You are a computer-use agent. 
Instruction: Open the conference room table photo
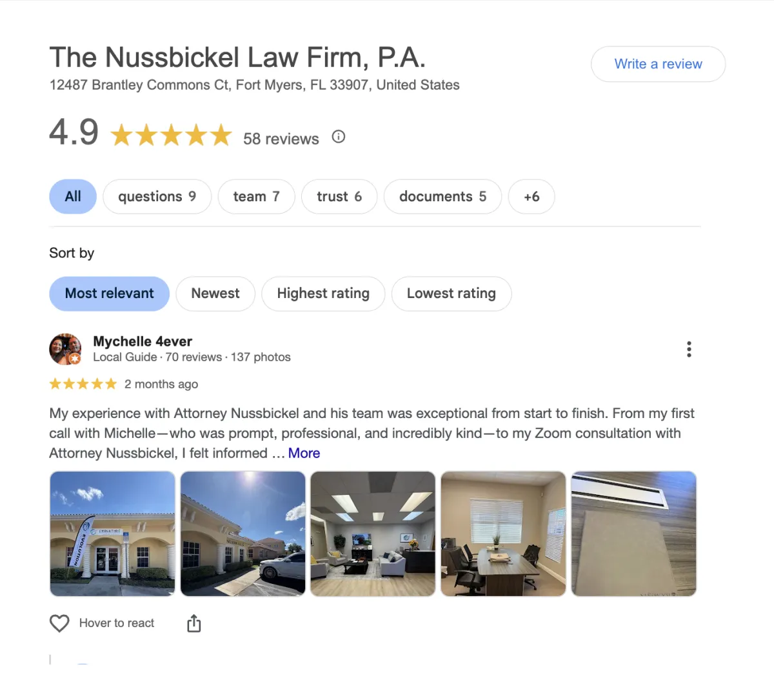503,534
